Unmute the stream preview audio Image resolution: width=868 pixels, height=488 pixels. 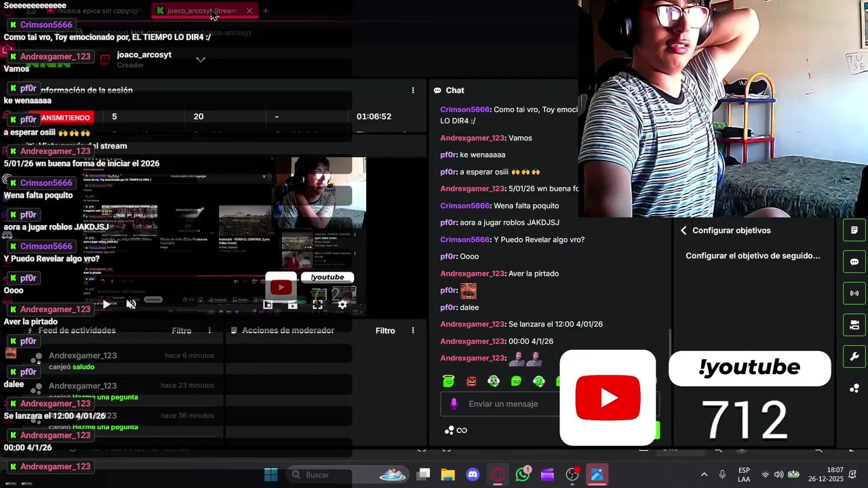tap(132, 304)
